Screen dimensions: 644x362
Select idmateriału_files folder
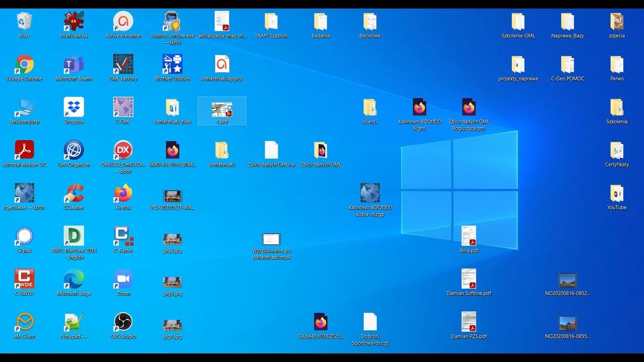tap(173, 108)
